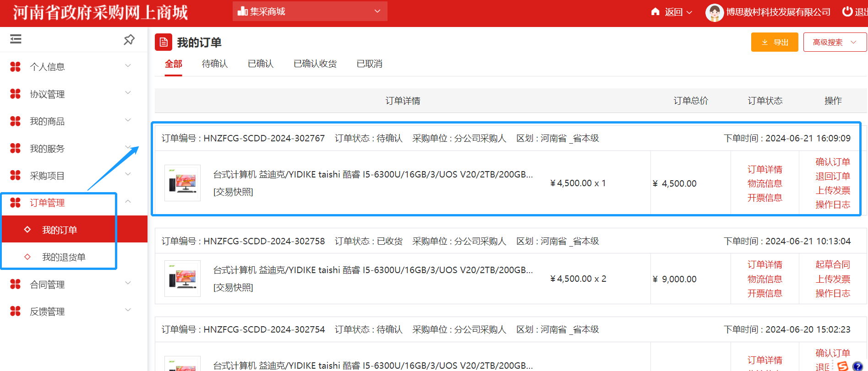The height and width of the screenshot is (371, 868).
Task: Click the red 我的订单 document icon
Action: pos(164,42)
